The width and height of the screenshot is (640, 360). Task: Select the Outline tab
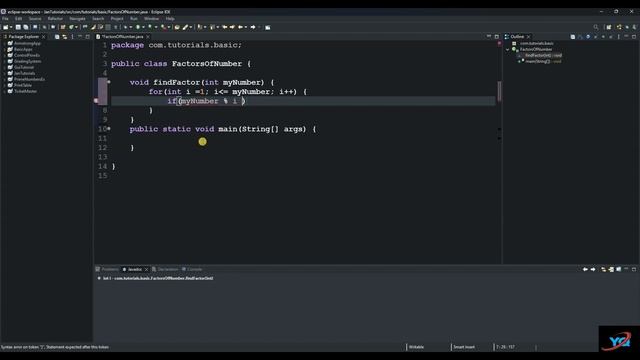click(x=517, y=37)
